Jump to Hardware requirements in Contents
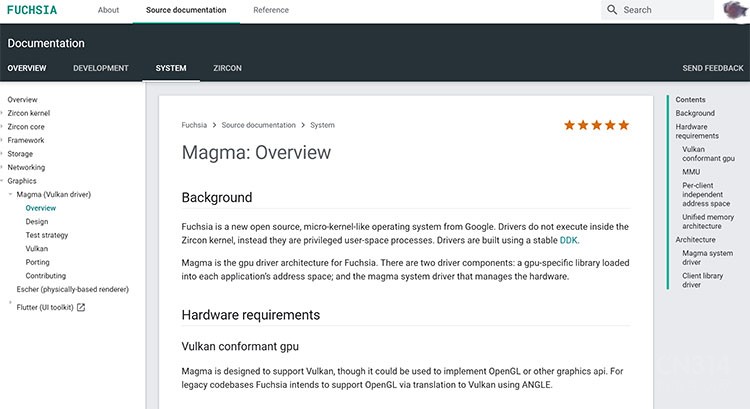 pos(697,131)
